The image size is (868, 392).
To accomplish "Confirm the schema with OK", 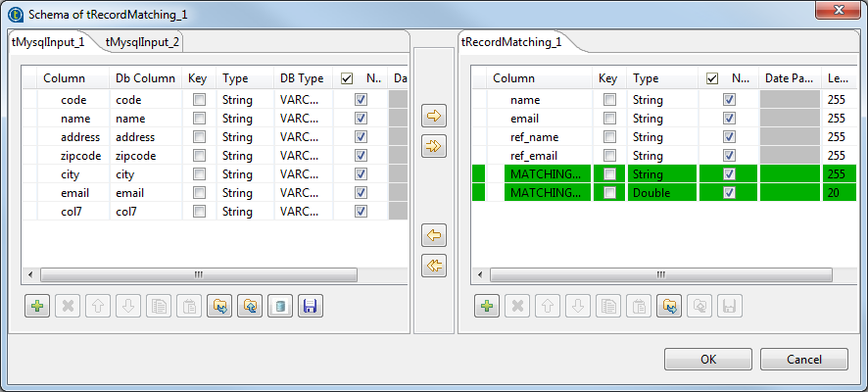I will pos(707,360).
